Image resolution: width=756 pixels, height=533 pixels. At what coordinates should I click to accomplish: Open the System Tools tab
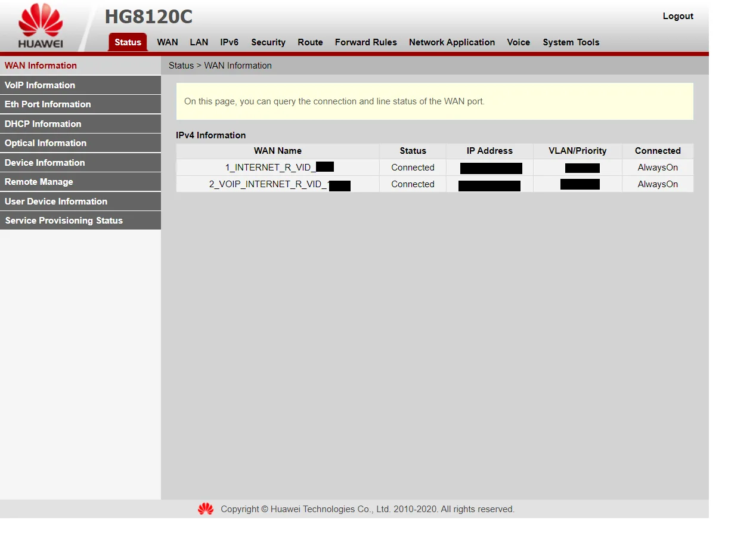point(571,42)
